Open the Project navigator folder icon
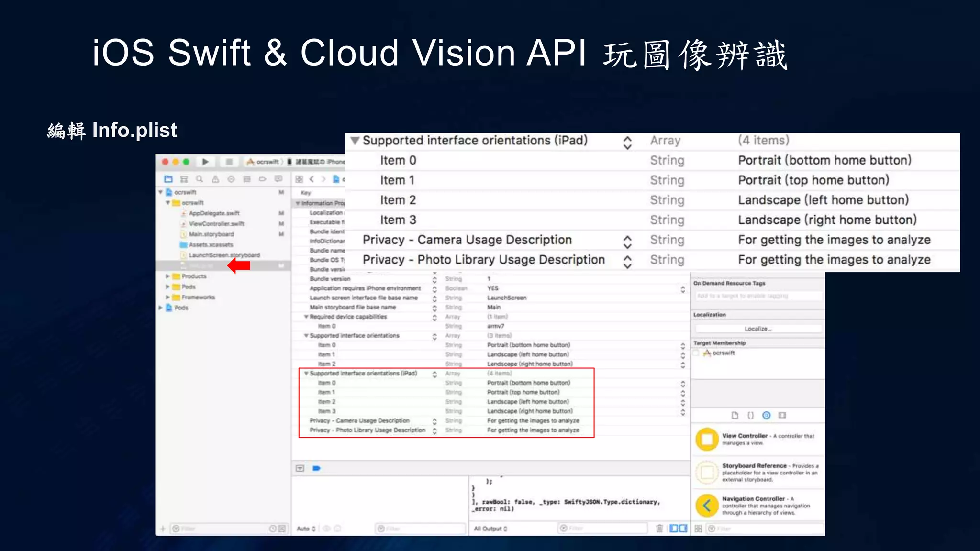This screenshot has width=980, height=551. 168,179
